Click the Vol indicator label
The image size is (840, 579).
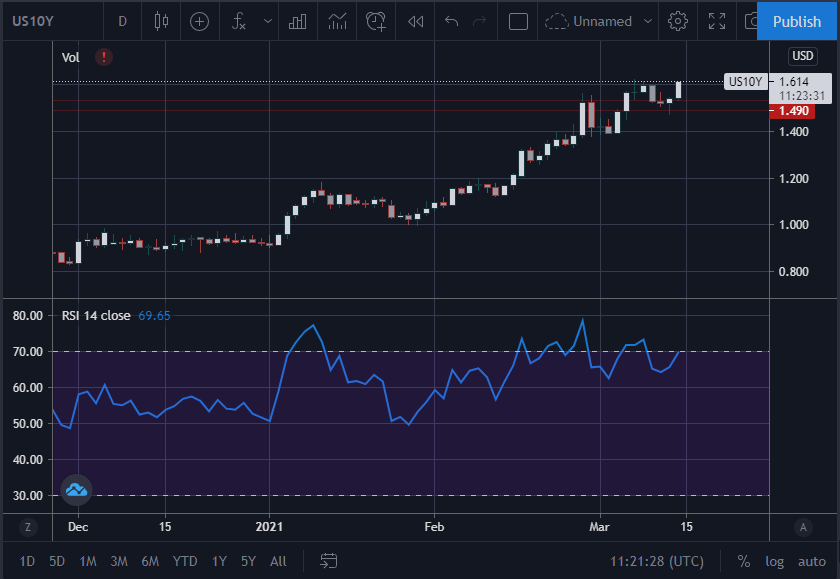click(70, 57)
